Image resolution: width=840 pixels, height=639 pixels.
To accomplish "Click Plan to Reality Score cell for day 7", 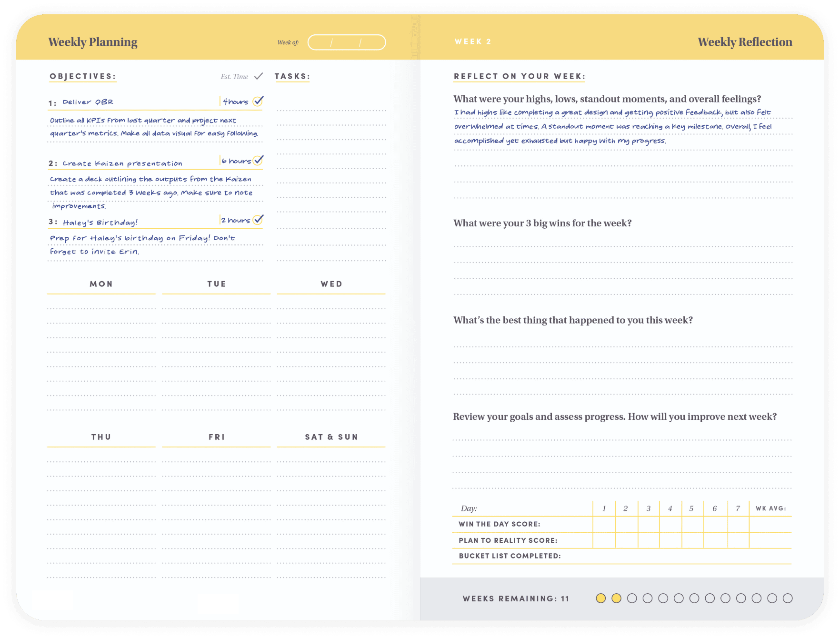I will 738,540.
